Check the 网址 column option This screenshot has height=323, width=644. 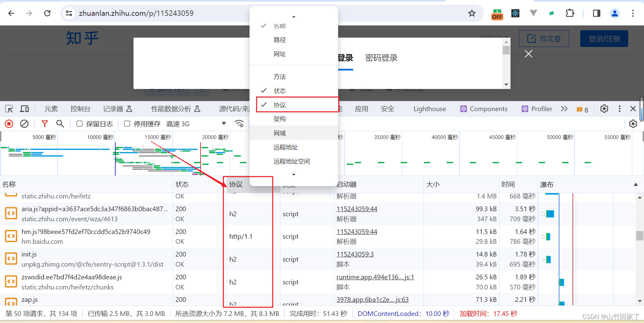pyautogui.click(x=294, y=54)
